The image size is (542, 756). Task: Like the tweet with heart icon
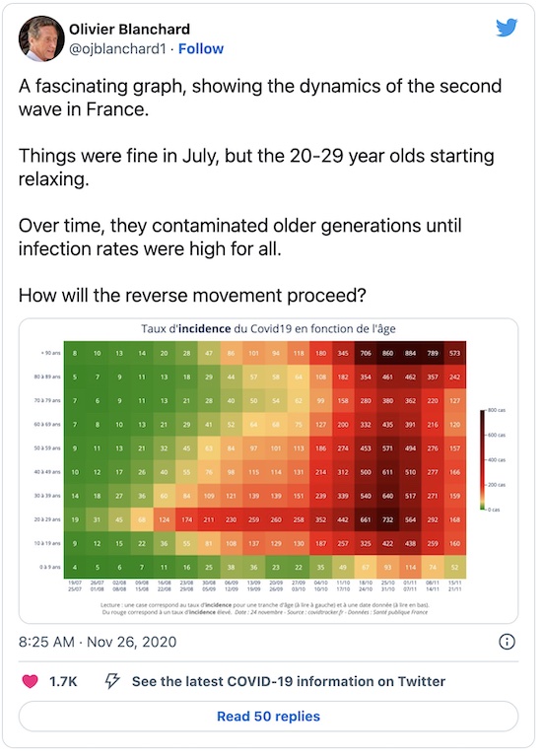(x=31, y=681)
